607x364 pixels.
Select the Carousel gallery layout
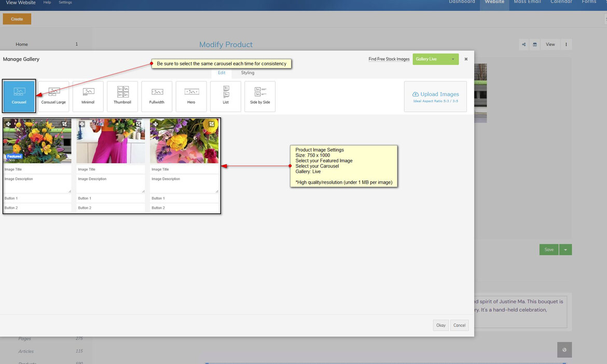tap(19, 96)
